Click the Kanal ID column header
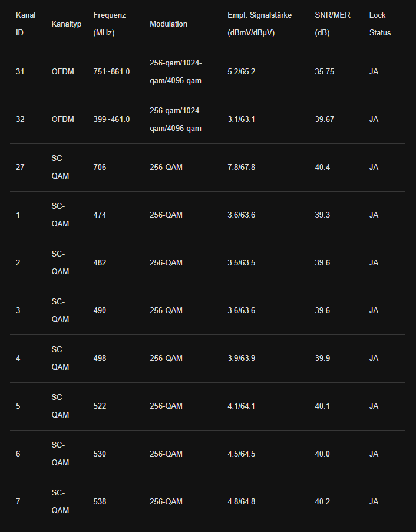The width and height of the screenshot is (416, 532). pyautogui.click(x=25, y=24)
